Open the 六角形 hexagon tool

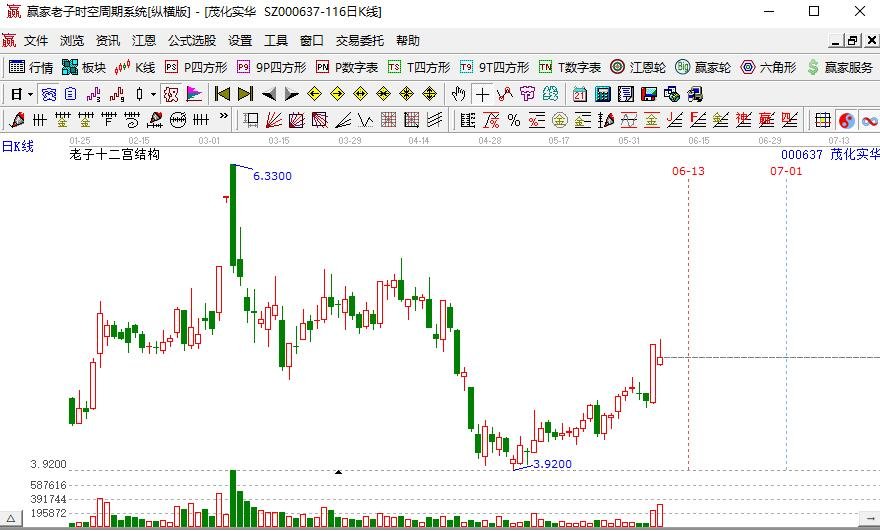768,67
